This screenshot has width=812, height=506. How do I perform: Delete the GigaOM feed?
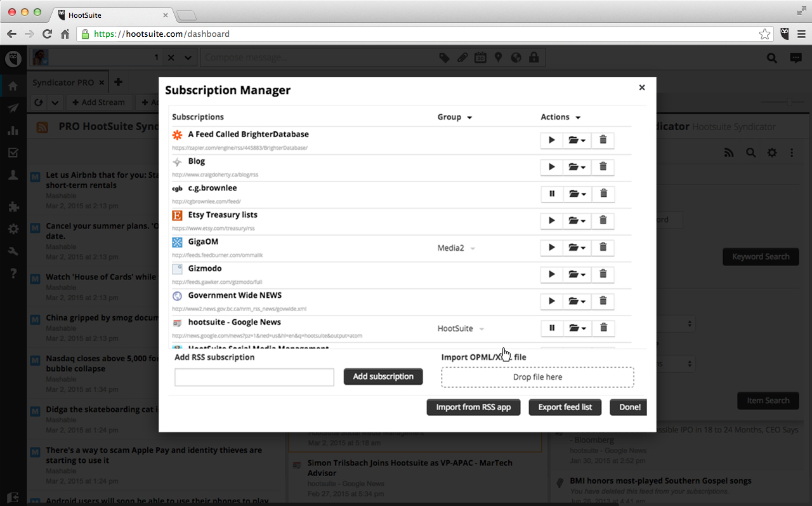(x=603, y=248)
